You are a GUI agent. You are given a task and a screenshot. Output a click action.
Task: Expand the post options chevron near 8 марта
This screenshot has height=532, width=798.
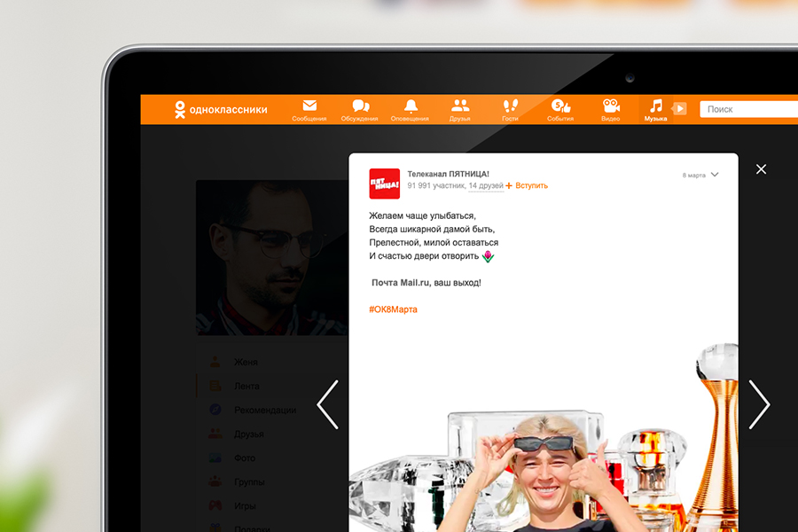point(715,175)
